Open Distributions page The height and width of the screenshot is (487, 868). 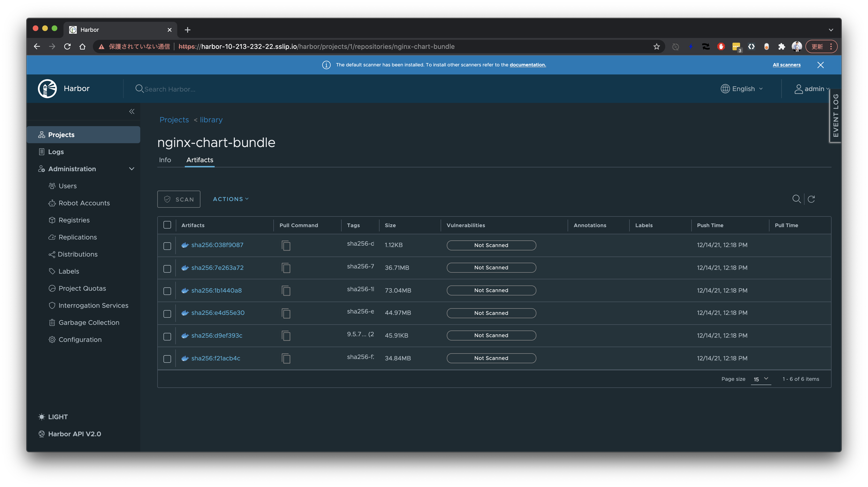(x=73, y=254)
